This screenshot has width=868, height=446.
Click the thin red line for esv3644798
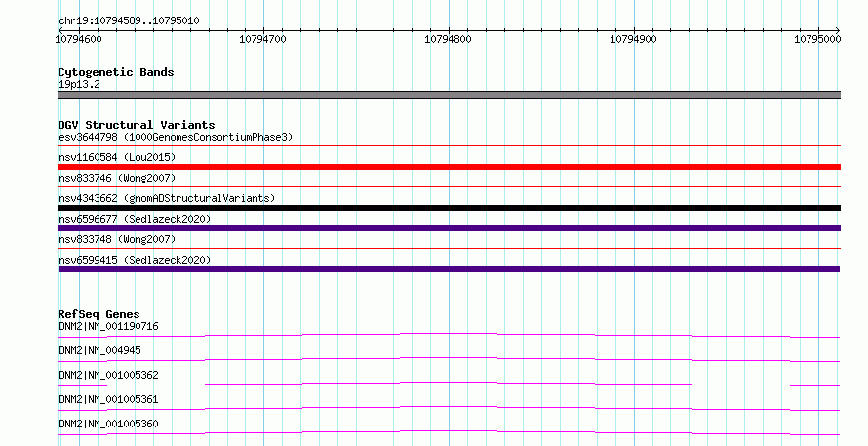[x=449, y=146]
